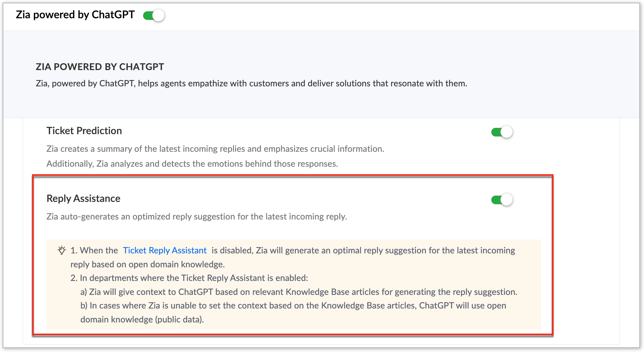
Task: Click the lightbulb tip icon
Action: pyautogui.click(x=62, y=250)
